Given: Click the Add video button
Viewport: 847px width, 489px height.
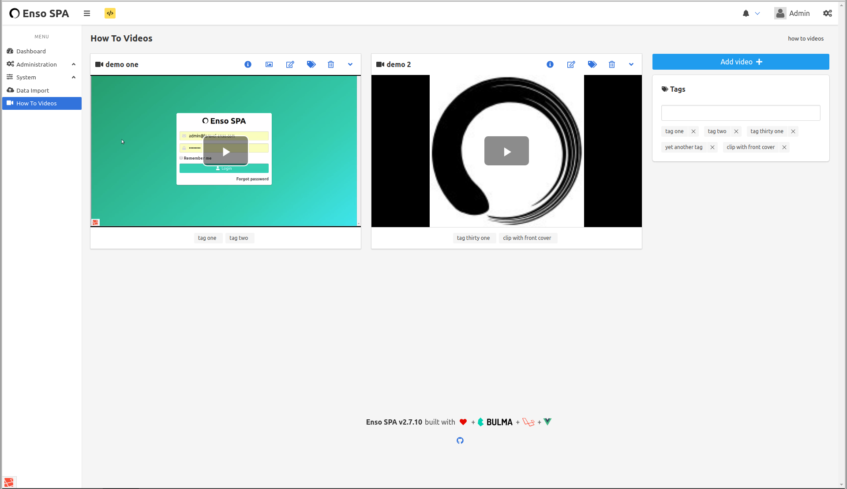Looking at the screenshot, I should pos(741,62).
